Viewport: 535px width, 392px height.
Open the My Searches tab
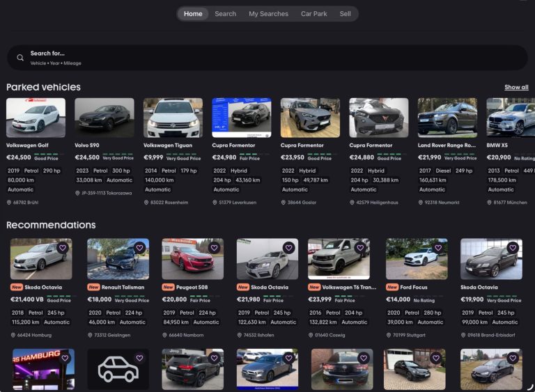tap(268, 14)
